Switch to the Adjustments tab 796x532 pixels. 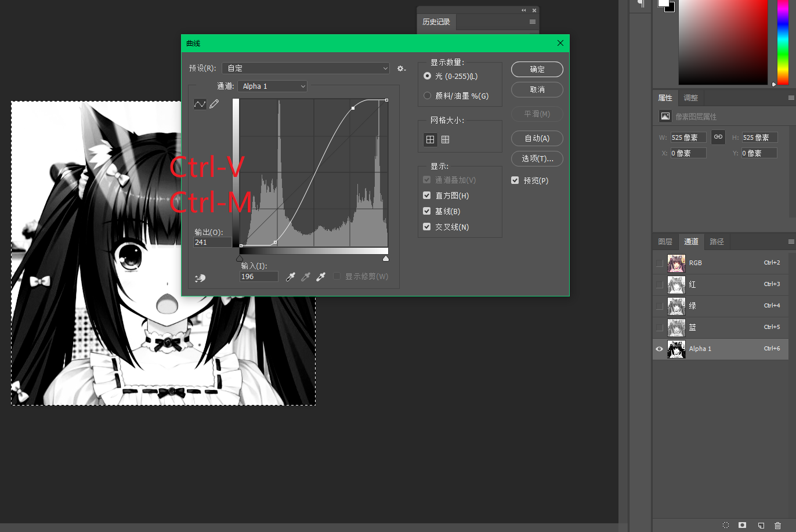[691, 97]
